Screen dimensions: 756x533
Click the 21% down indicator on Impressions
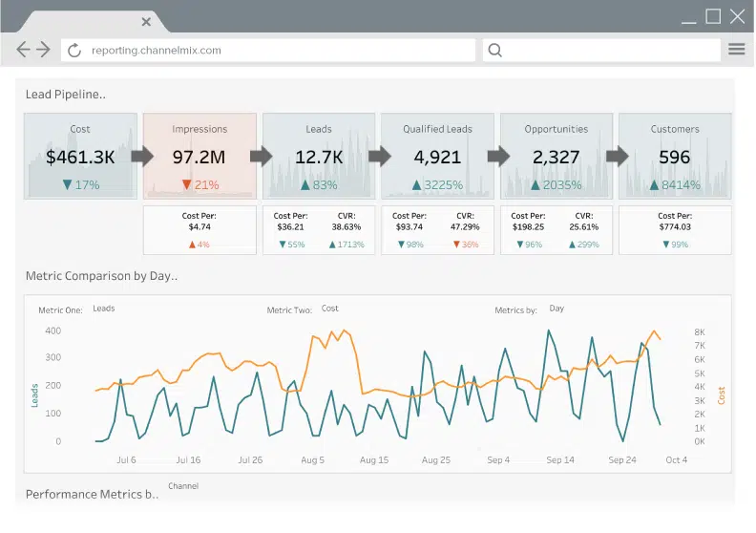(200, 184)
